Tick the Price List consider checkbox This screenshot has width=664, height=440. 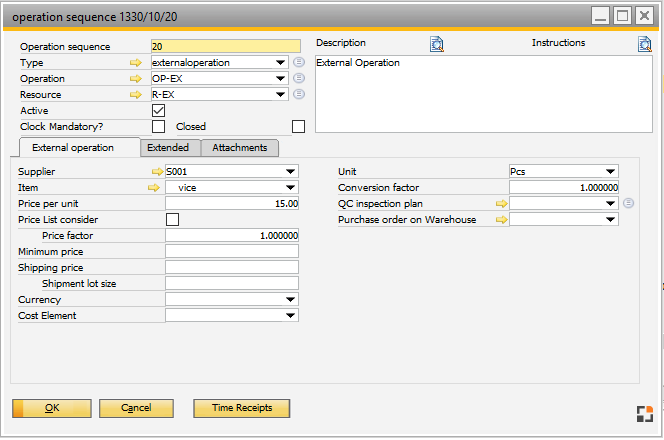172,219
